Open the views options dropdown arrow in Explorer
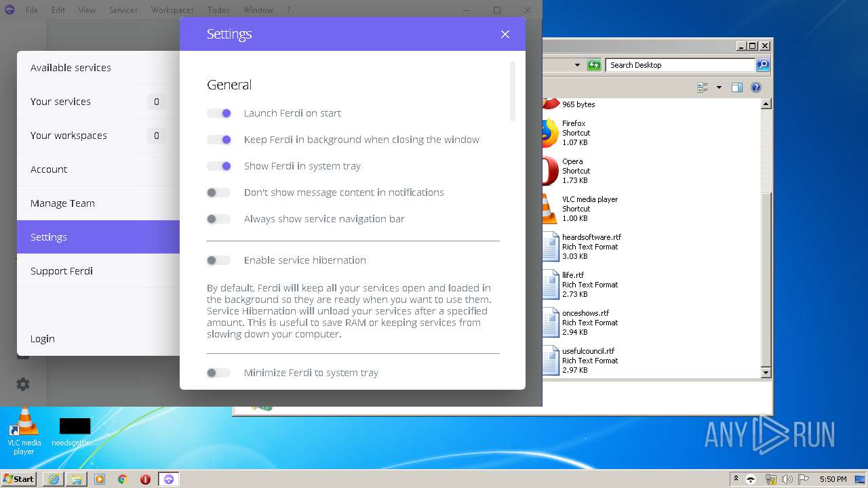Viewport: 868px width, 488px height. (719, 87)
